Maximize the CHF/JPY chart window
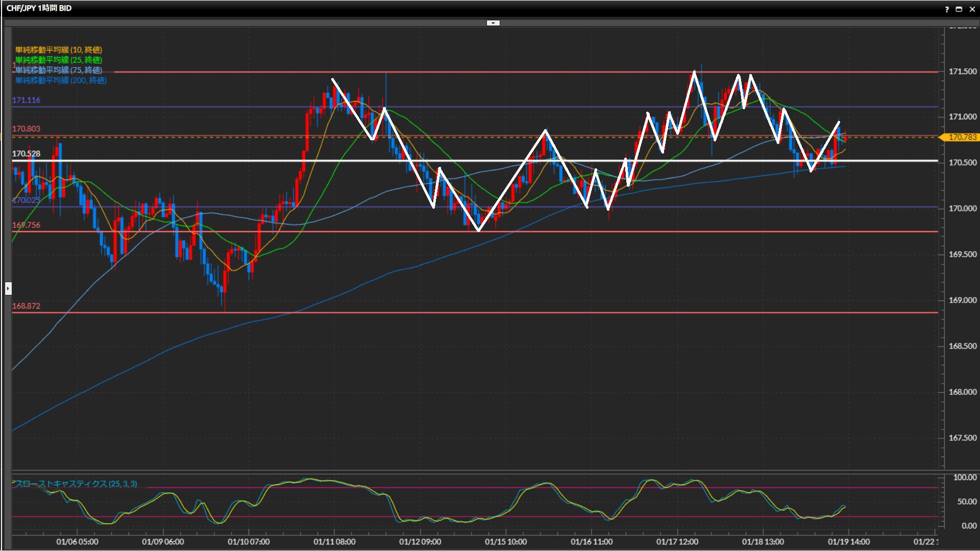980x551 pixels. click(x=959, y=9)
